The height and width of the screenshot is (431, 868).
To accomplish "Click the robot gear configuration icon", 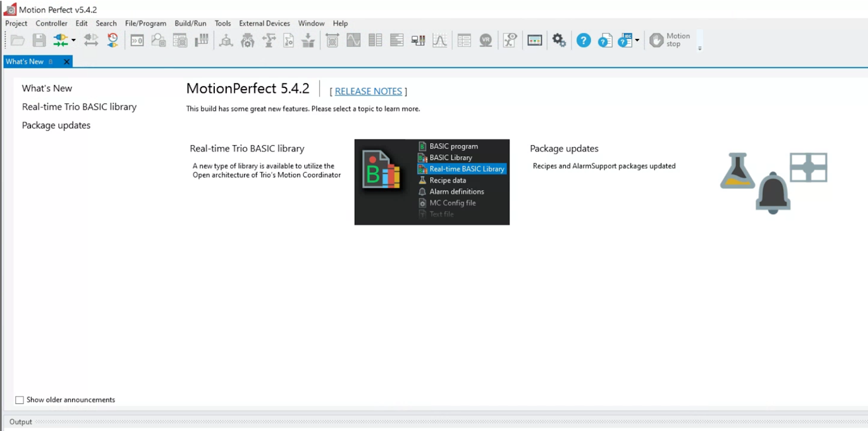I will coord(247,40).
